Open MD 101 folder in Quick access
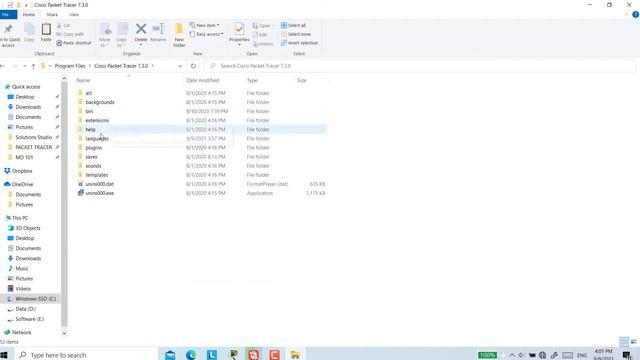 tap(24, 157)
